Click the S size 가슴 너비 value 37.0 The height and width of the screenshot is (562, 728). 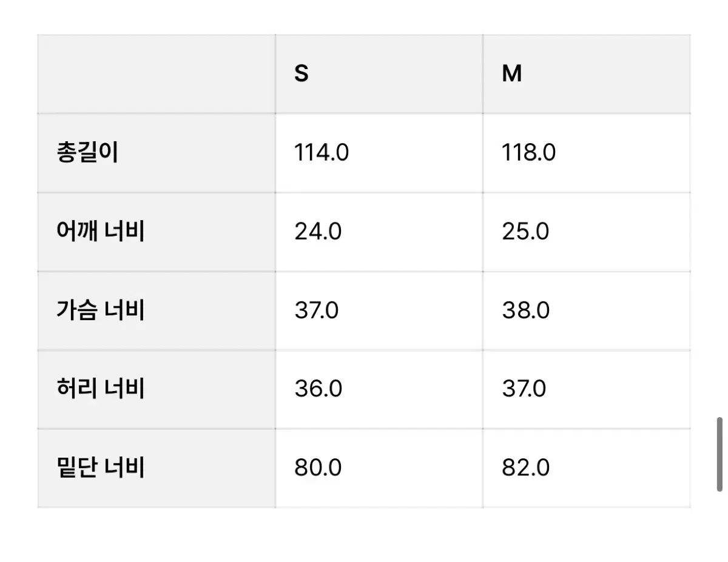click(317, 310)
